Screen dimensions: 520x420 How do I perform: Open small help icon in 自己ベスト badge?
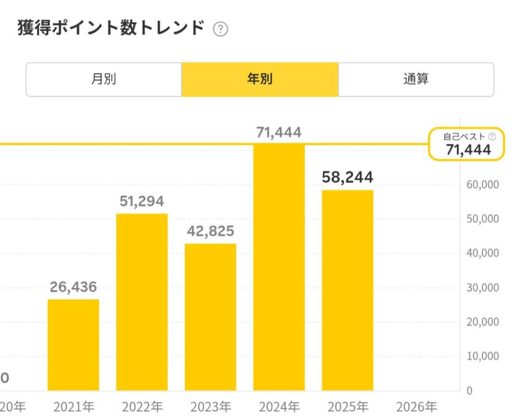click(x=493, y=136)
